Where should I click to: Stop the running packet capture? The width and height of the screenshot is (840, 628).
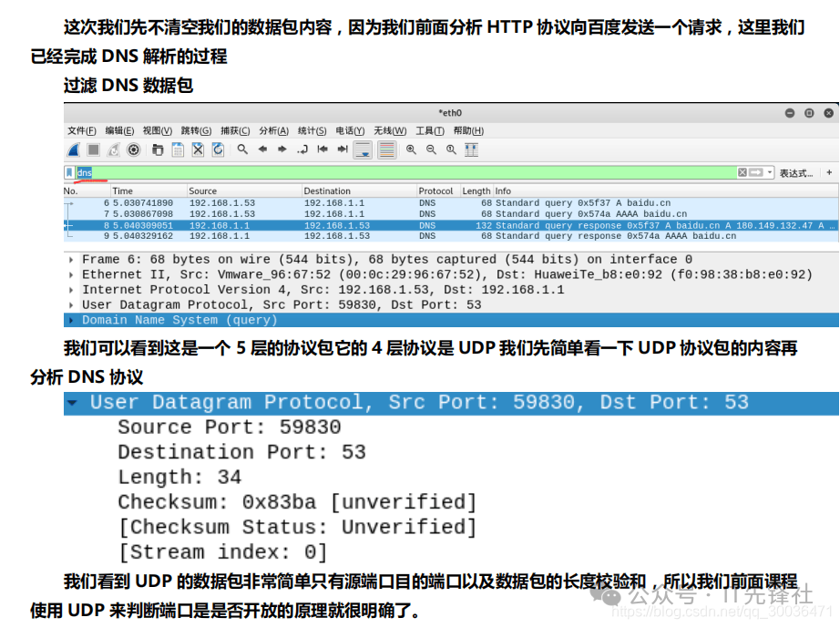[93, 149]
